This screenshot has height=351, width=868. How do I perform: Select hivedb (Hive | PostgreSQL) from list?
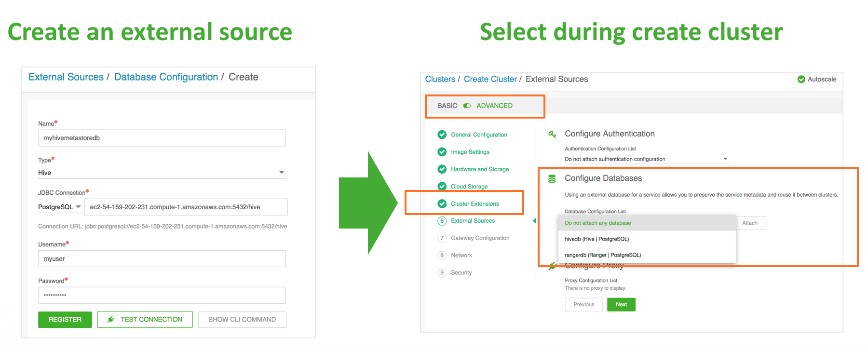(597, 239)
